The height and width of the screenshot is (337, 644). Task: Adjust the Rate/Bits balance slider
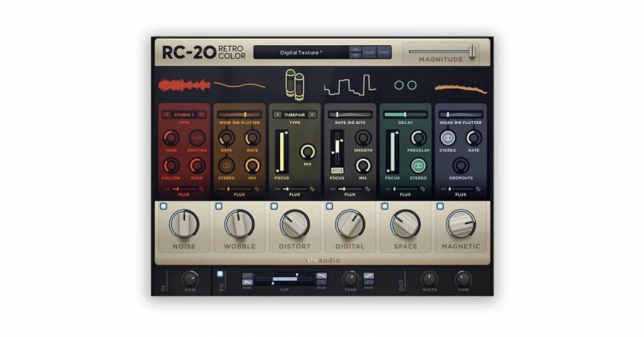[350, 115]
